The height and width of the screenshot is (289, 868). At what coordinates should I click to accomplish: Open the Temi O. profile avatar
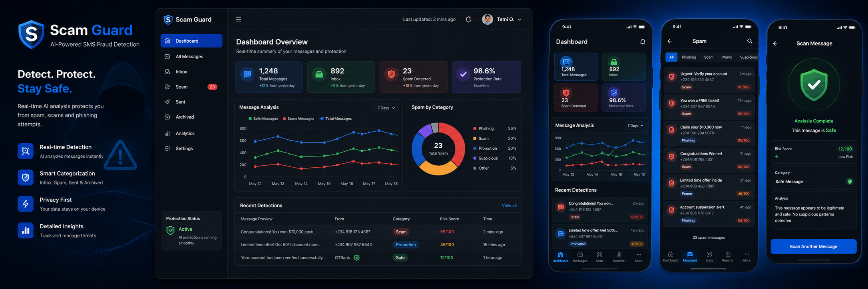(487, 19)
